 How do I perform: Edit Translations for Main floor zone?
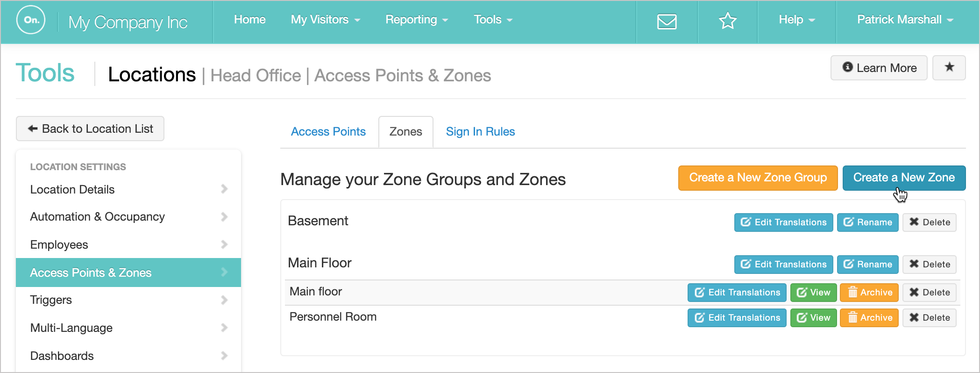tap(737, 293)
